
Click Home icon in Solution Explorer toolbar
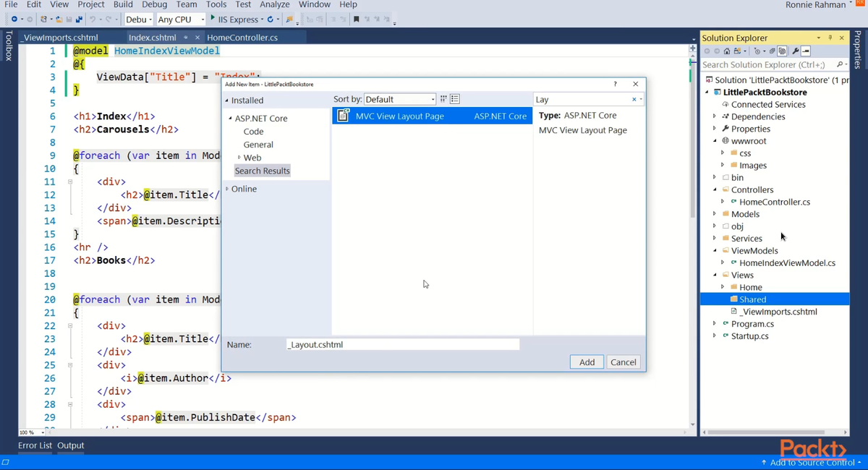727,51
